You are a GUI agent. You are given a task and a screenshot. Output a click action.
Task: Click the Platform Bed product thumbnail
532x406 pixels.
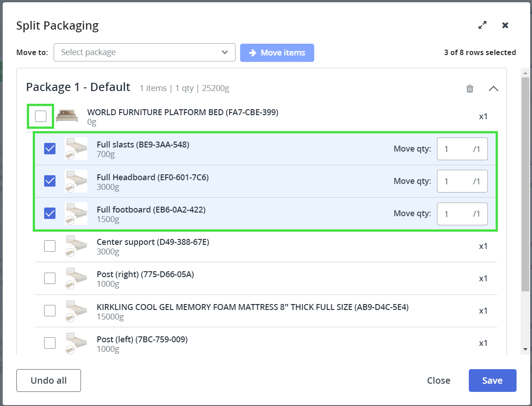pyautogui.click(x=67, y=117)
